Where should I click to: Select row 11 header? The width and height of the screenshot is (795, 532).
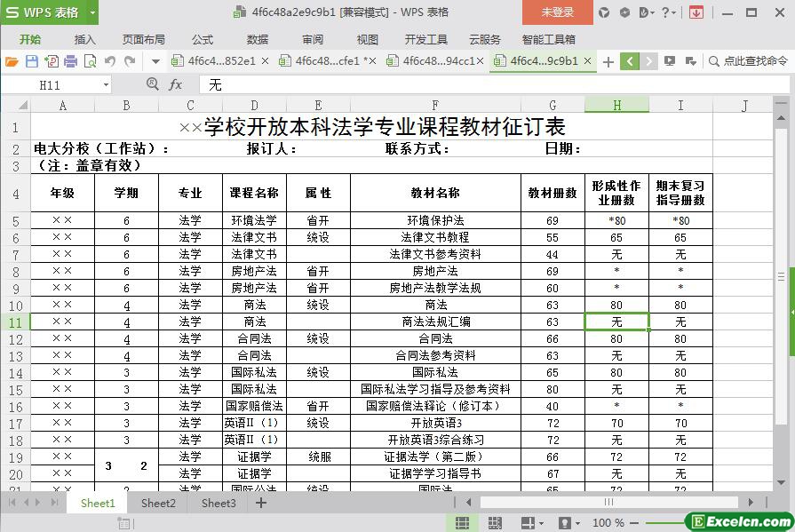(x=15, y=322)
